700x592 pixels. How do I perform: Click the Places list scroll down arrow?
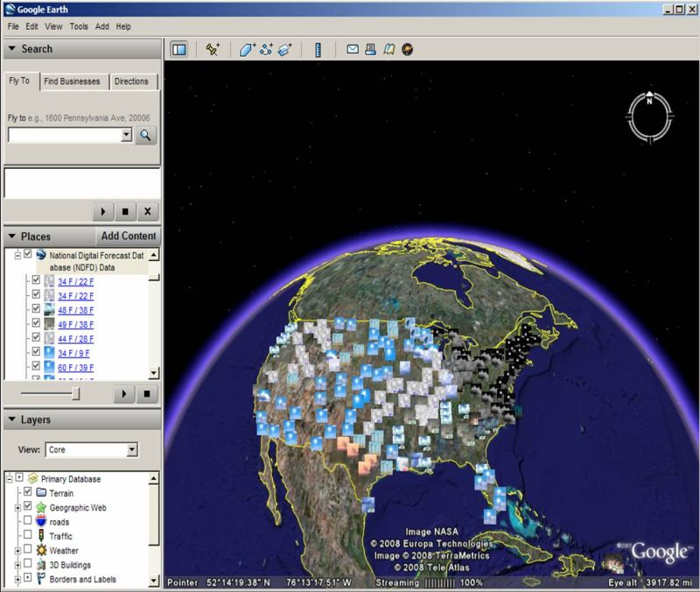coord(154,372)
